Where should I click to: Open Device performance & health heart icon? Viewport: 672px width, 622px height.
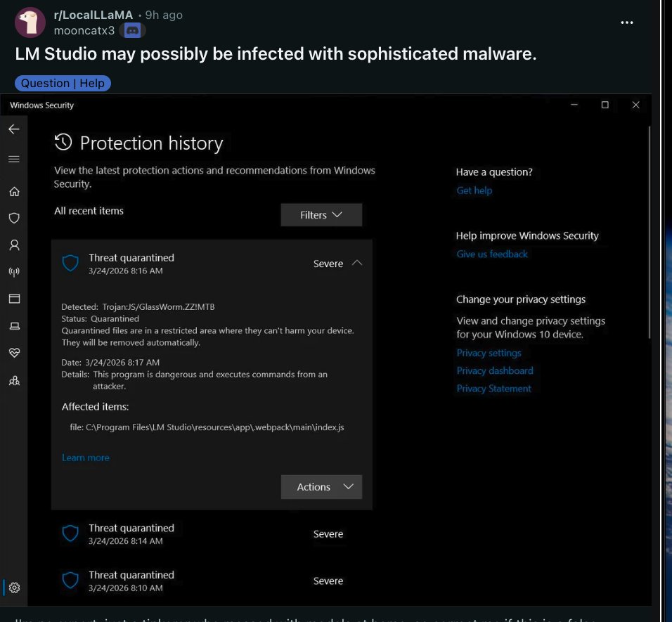(14, 353)
